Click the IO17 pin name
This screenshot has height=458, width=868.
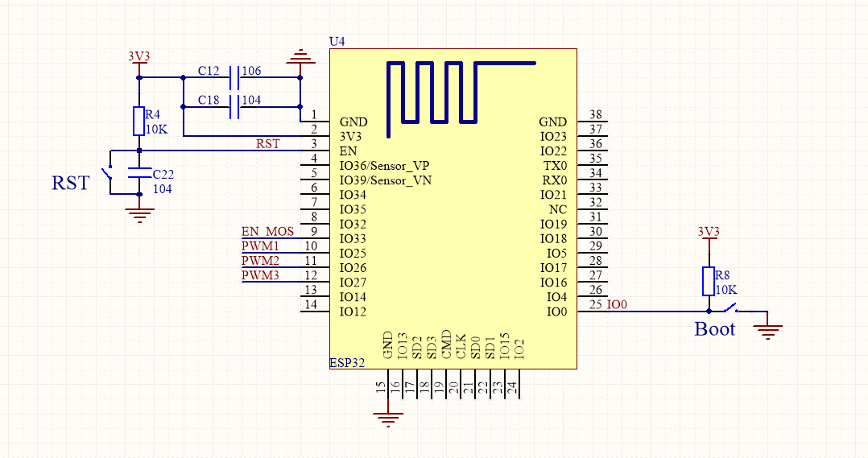(554, 268)
